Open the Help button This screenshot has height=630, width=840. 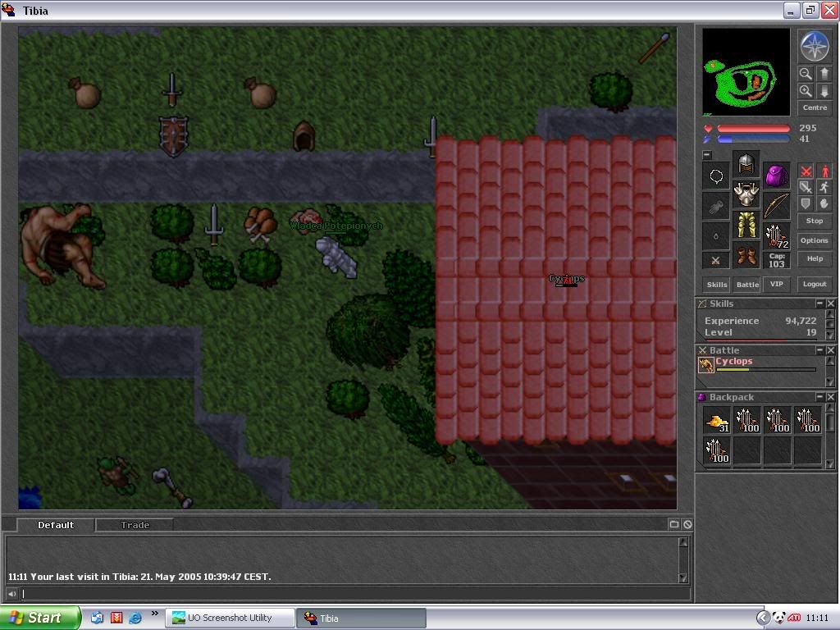coord(815,258)
